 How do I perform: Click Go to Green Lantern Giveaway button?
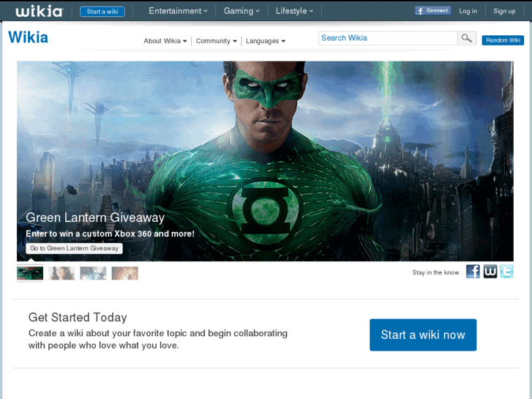(x=75, y=248)
